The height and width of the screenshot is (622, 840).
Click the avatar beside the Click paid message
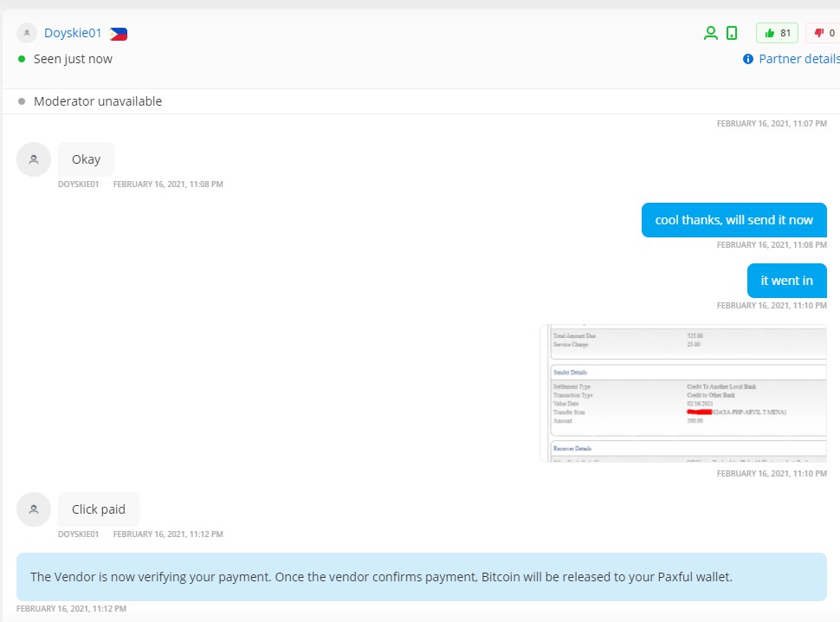(x=34, y=509)
